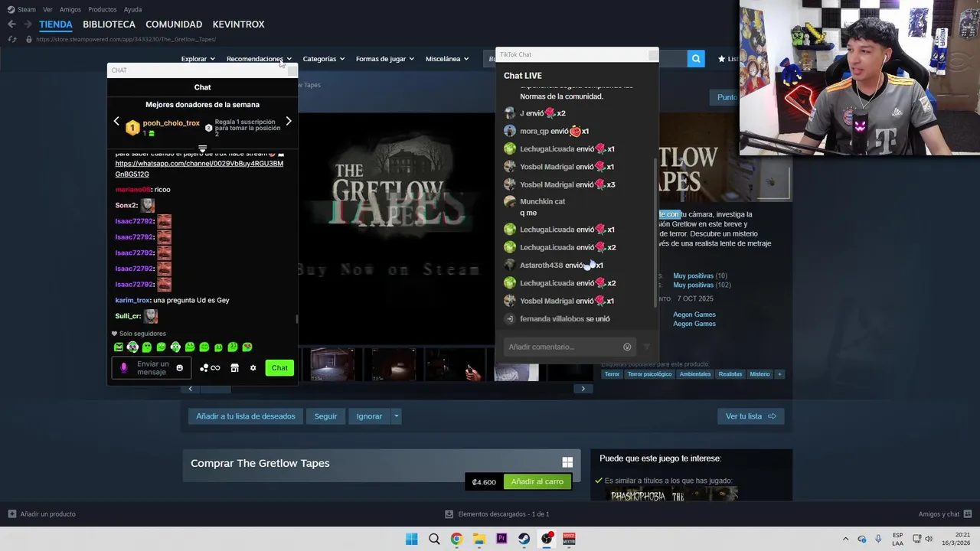Open KEVINTROX profile tab

point(238,24)
